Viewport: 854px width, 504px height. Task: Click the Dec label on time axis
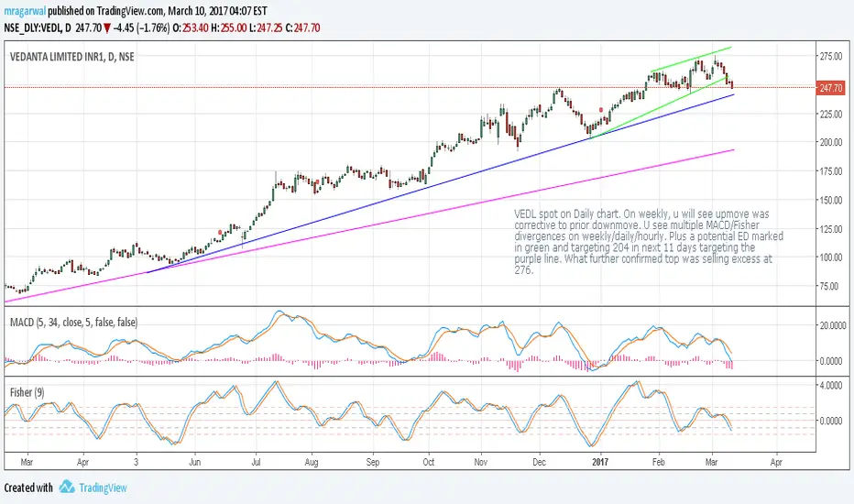pyautogui.click(x=539, y=462)
